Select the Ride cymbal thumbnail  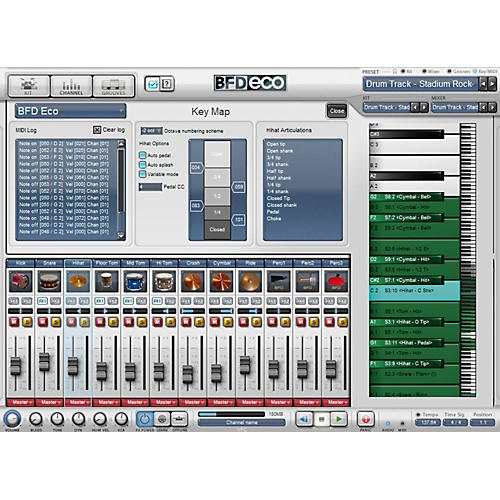pos(250,281)
